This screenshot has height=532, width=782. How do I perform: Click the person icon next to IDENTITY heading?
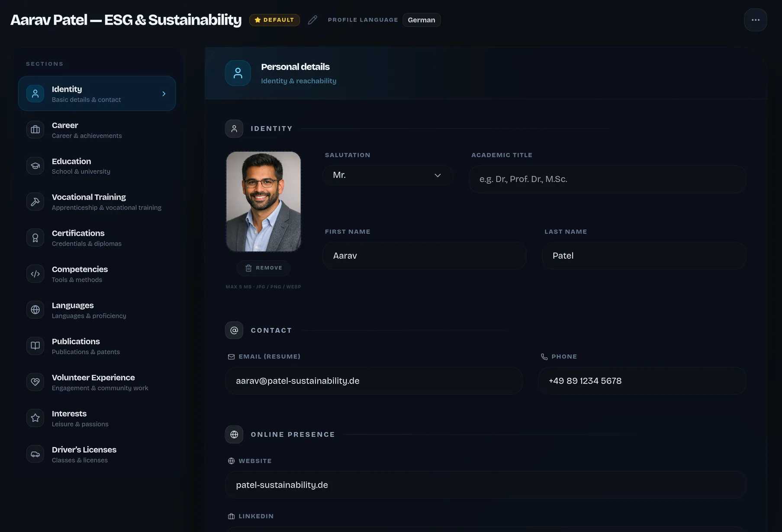234,128
